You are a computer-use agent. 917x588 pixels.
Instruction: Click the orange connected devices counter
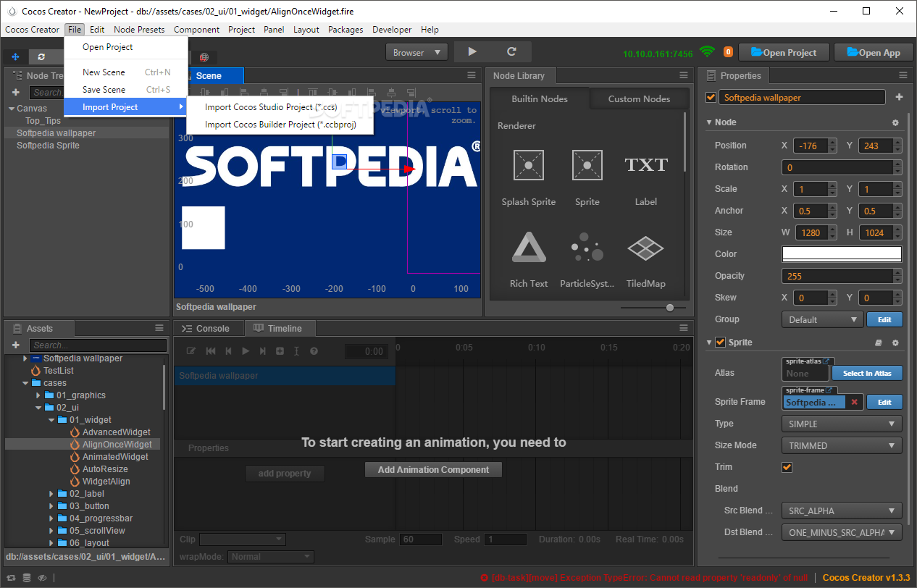point(728,52)
